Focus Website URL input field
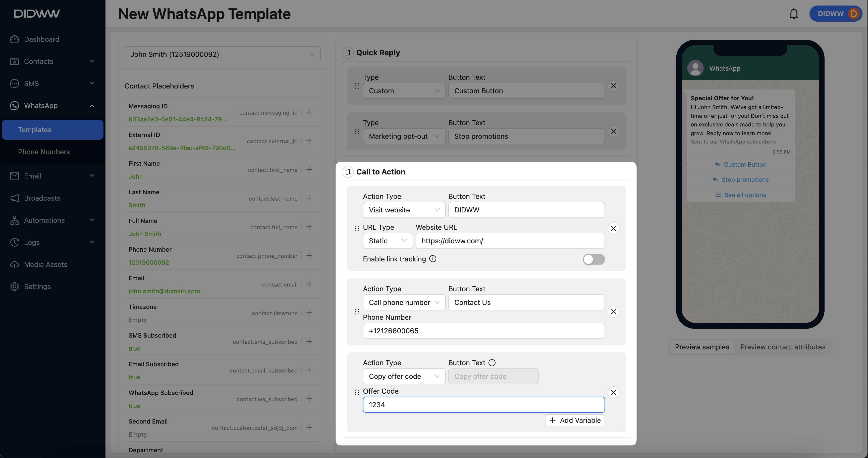 [510, 241]
